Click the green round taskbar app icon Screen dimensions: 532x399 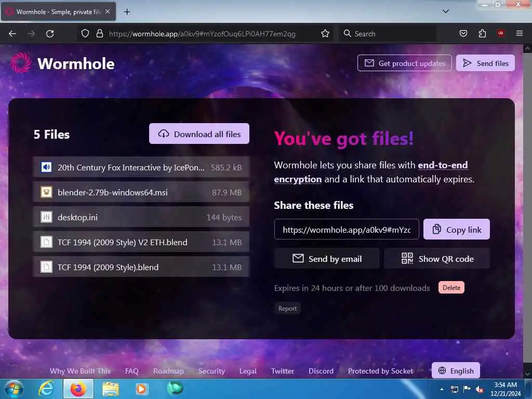tap(175, 388)
